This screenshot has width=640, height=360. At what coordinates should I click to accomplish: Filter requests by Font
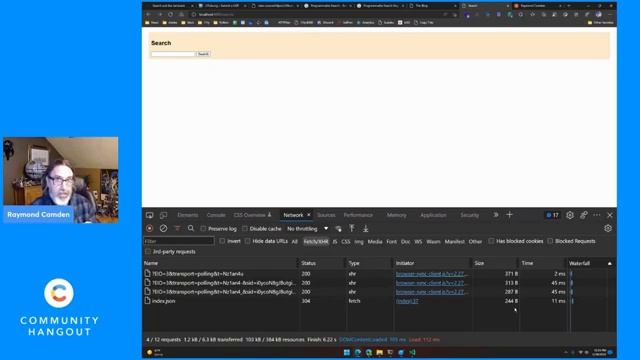pyautogui.click(x=391, y=242)
